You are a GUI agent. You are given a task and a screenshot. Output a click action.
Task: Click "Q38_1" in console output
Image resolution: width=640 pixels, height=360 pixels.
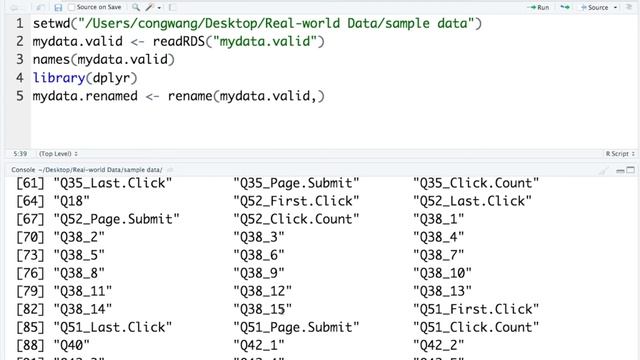point(438,219)
